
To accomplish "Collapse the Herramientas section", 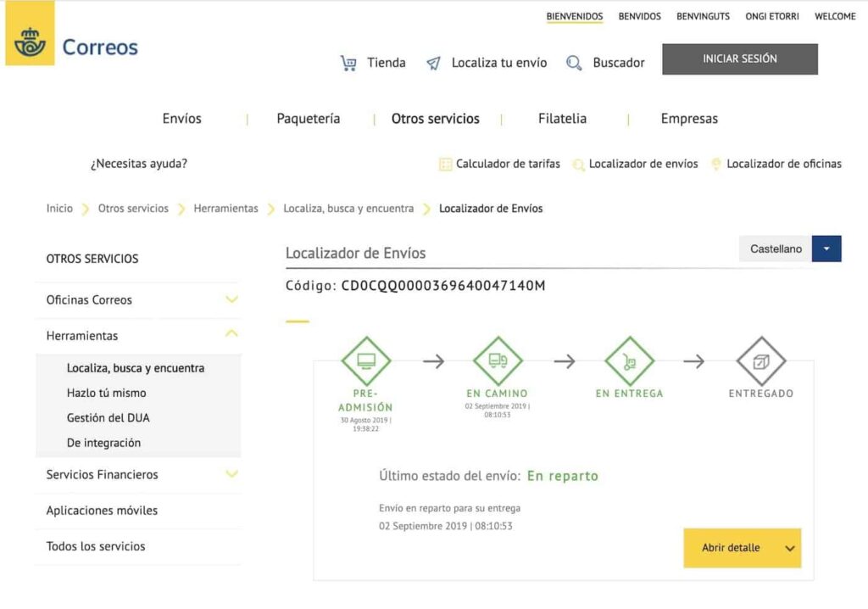I will click(231, 335).
